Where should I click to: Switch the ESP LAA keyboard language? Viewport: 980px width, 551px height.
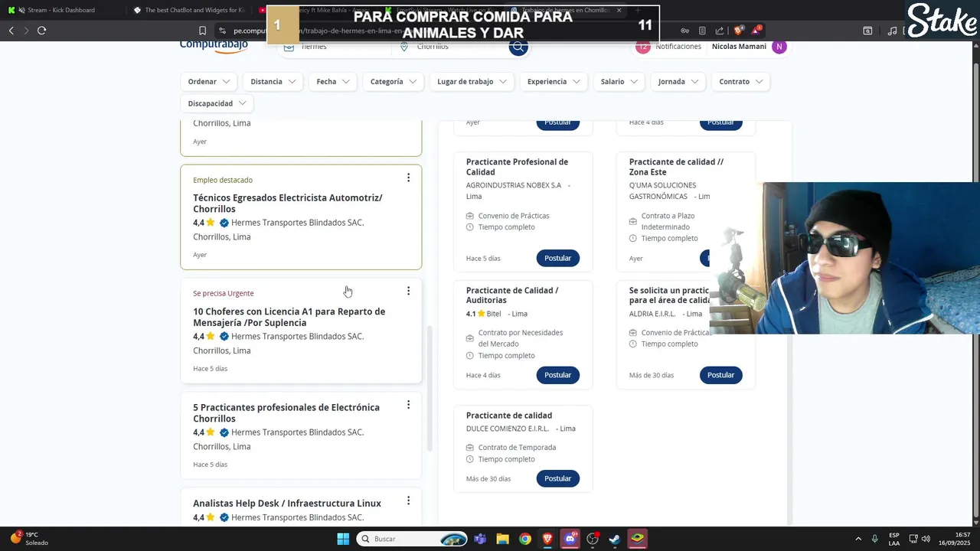pyautogui.click(x=894, y=539)
